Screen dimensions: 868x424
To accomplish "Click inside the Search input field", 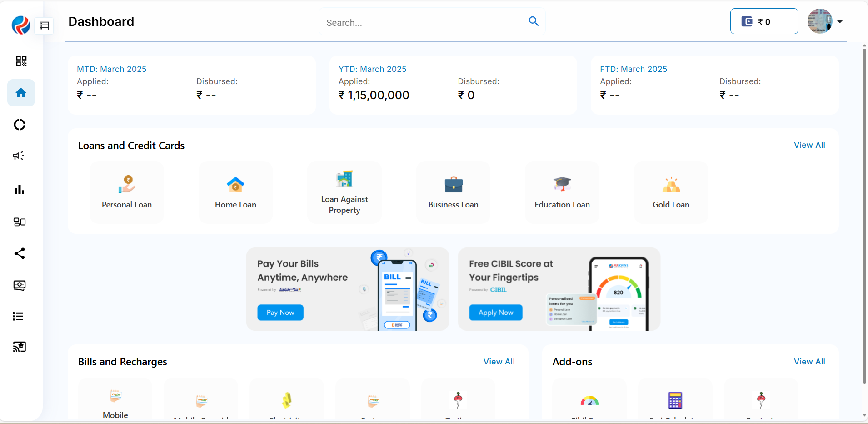I will pyautogui.click(x=423, y=23).
